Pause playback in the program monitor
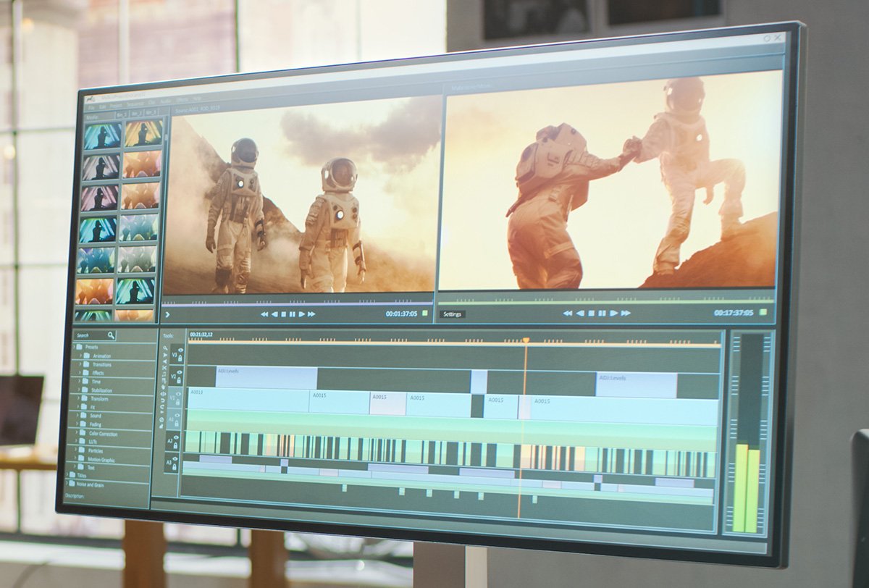 (x=602, y=313)
